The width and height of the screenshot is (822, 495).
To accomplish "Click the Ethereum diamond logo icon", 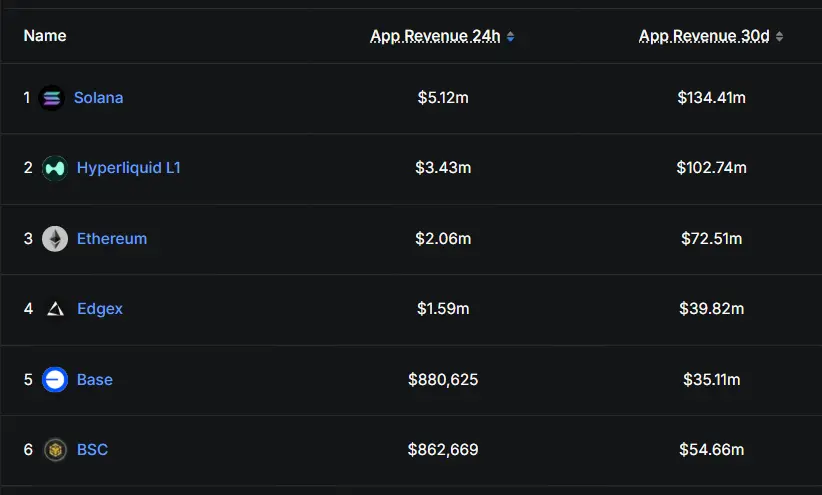I will [55, 239].
